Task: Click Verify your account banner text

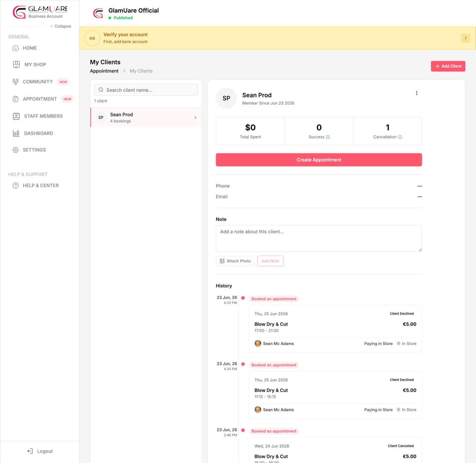Action: 125,35
